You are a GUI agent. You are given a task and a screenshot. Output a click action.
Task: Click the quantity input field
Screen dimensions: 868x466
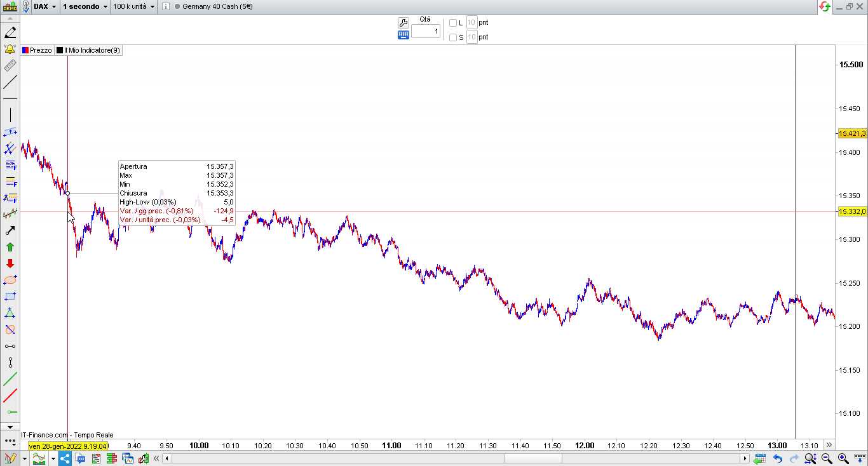(426, 31)
